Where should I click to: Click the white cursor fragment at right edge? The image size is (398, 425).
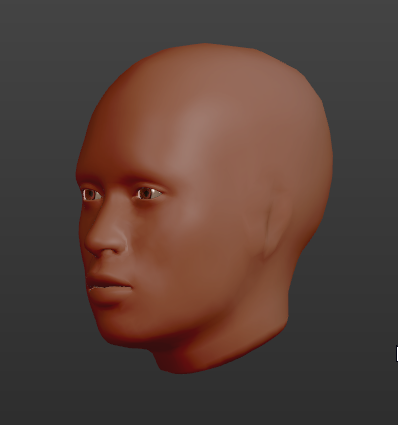click(x=397, y=354)
